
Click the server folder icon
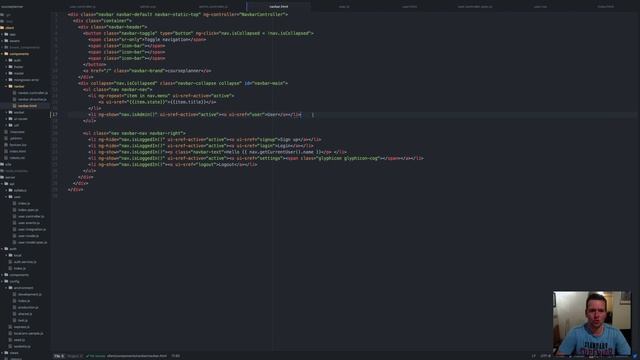pos(2,178)
